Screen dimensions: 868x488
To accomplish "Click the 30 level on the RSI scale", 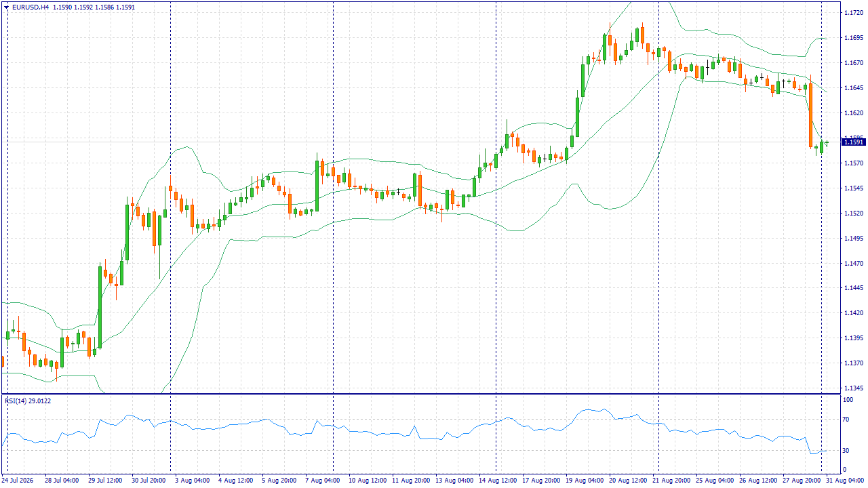I will pos(846,451).
